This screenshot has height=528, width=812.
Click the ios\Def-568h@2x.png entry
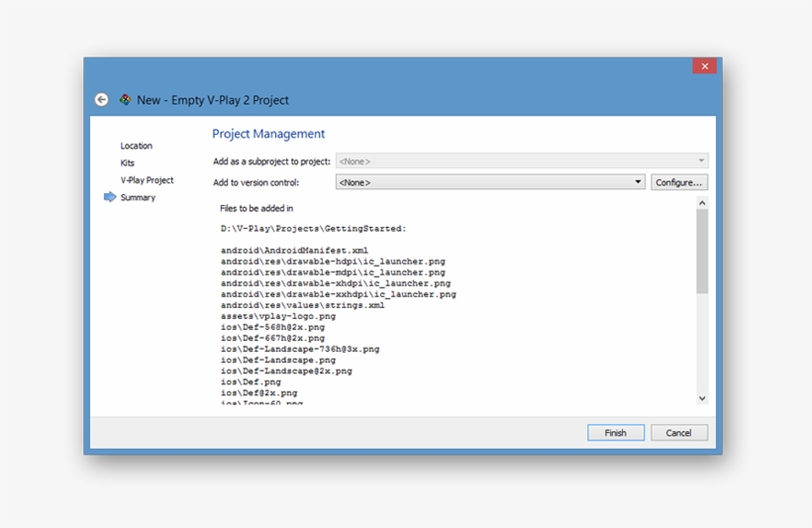tap(272, 327)
